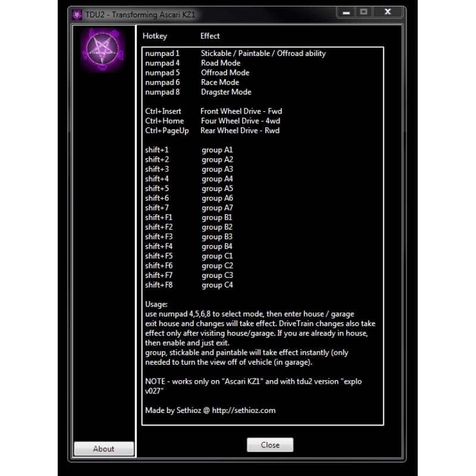Click the 'numpad 5' hotkey text
The image size is (476, 476).
[x=162, y=73]
